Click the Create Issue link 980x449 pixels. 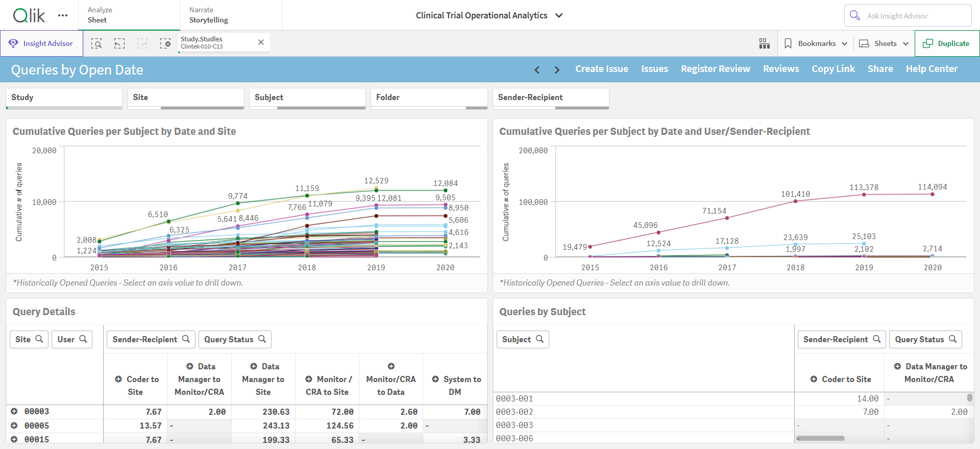[602, 69]
